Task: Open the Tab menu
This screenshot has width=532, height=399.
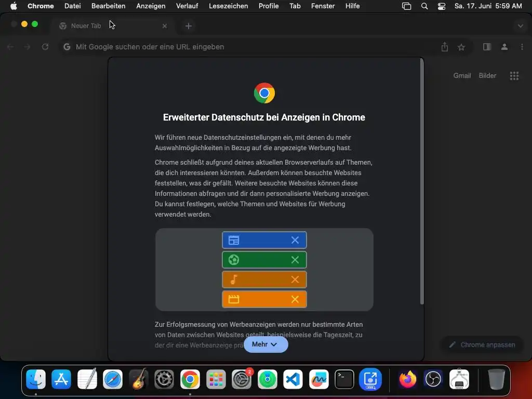Action: [x=295, y=6]
